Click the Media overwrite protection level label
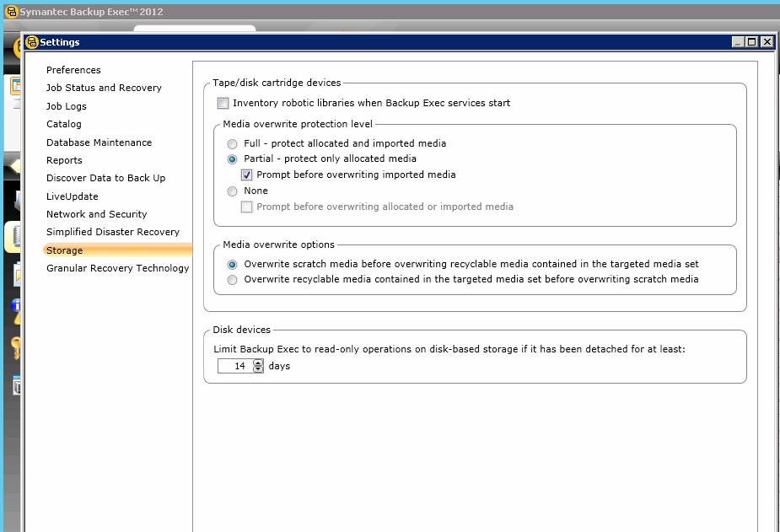This screenshot has width=780, height=532. pos(298,124)
